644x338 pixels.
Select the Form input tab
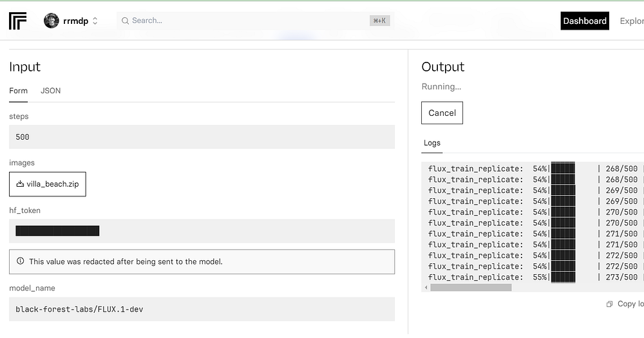[x=18, y=91]
